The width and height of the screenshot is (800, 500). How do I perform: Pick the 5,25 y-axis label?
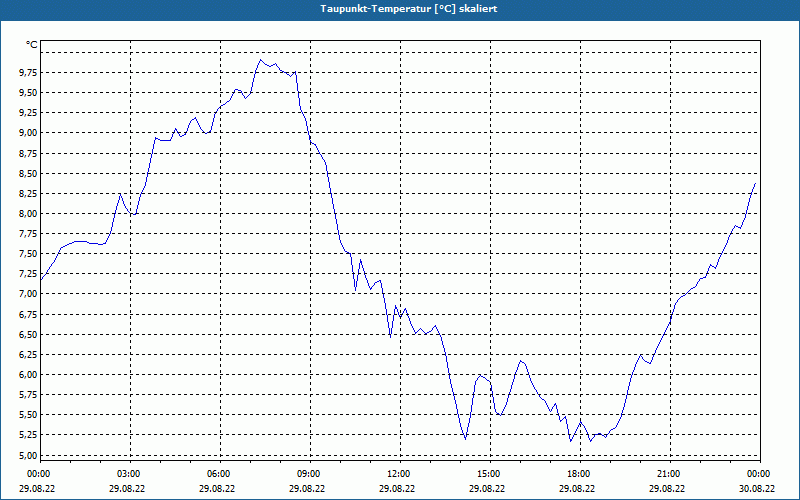28,435
